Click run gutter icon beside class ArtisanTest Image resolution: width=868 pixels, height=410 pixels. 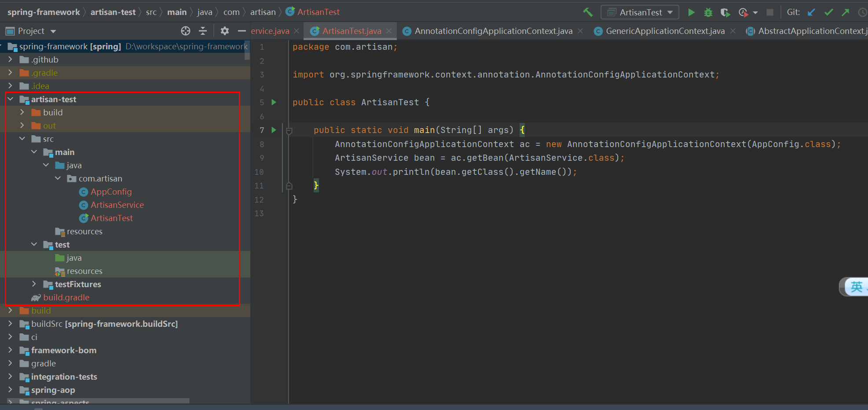pos(274,102)
